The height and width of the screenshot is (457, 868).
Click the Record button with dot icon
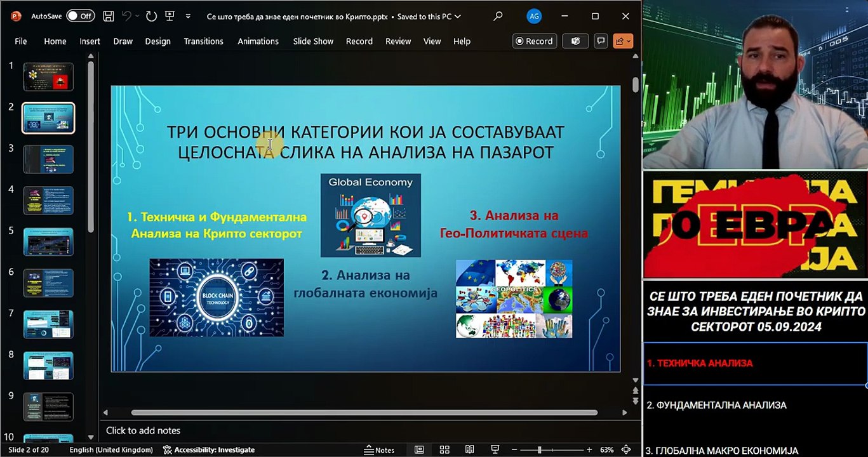click(535, 41)
